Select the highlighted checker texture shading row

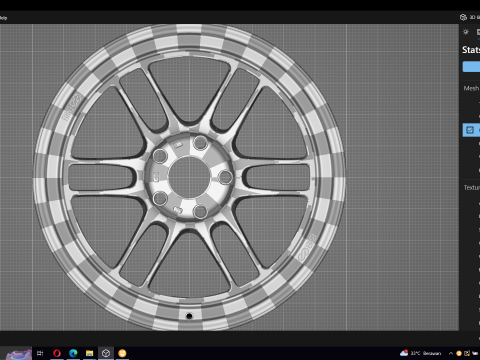[471, 130]
